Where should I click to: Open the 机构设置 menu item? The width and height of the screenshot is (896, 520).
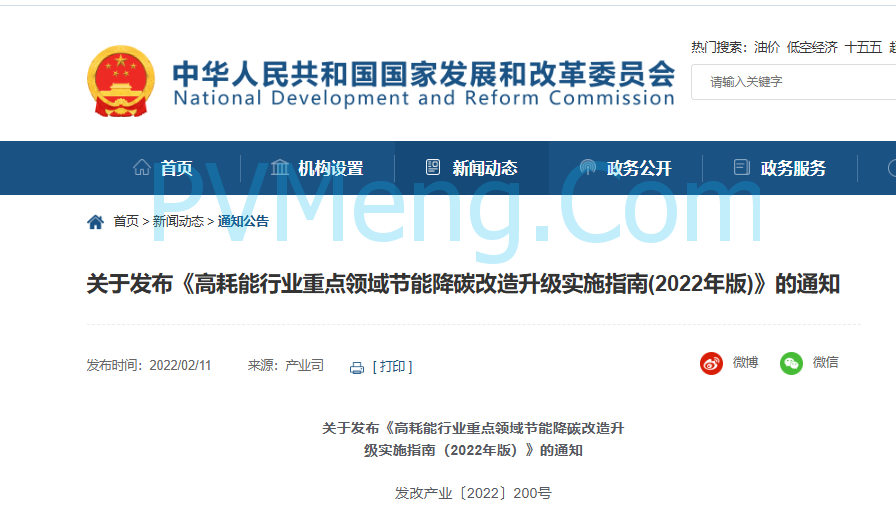pos(330,168)
